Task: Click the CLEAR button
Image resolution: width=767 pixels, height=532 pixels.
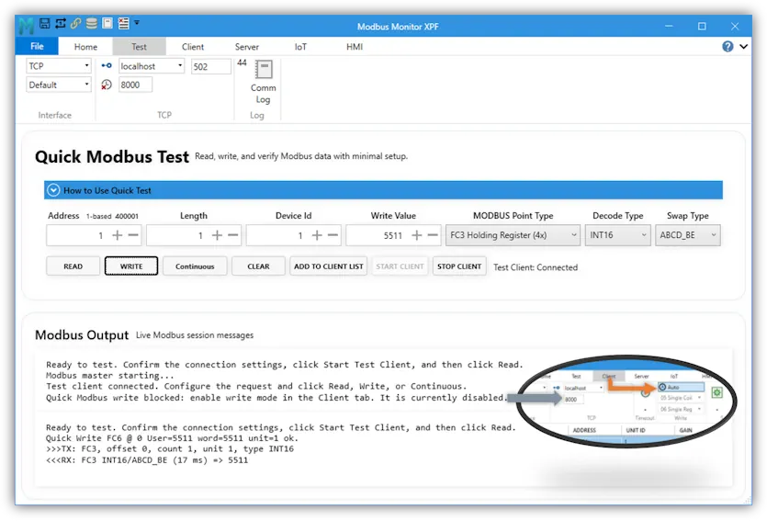Action: (x=258, y=266)
